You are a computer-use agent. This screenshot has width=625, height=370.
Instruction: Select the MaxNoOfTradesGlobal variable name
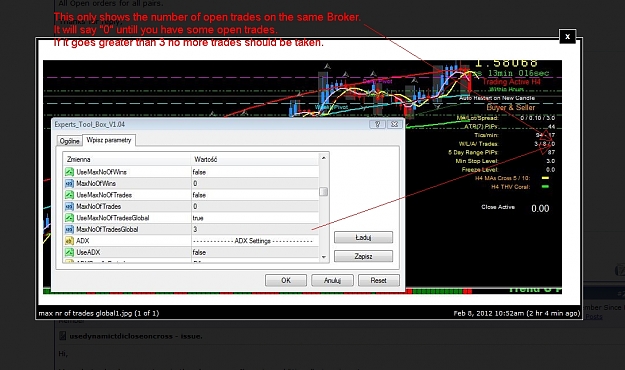(107, 230)
